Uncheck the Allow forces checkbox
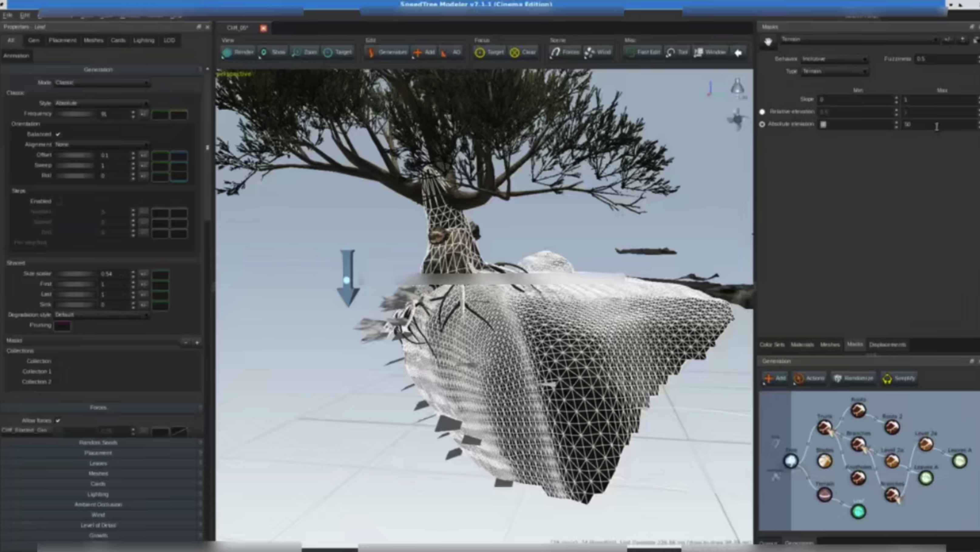 point(58,420)
